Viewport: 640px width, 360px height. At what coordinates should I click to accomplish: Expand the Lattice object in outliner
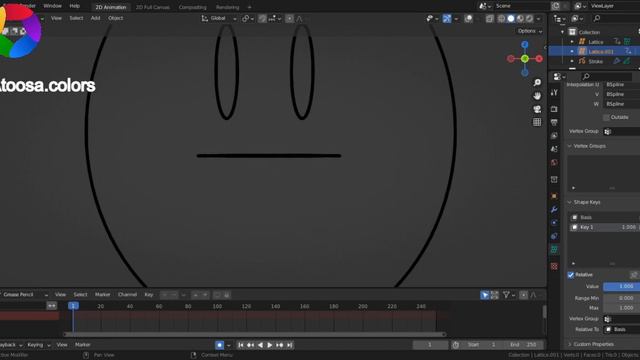pos(572,42)
